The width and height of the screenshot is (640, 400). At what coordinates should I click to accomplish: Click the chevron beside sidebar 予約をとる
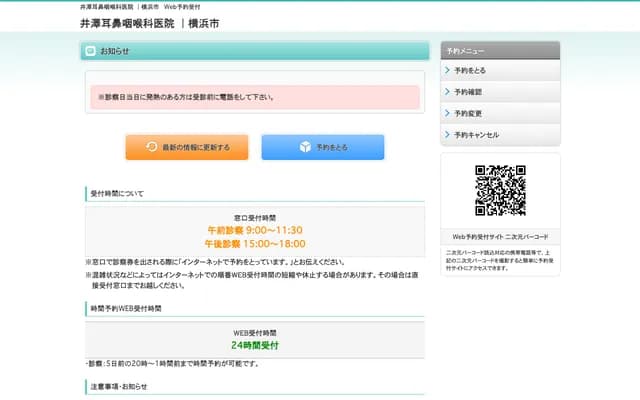447,71
